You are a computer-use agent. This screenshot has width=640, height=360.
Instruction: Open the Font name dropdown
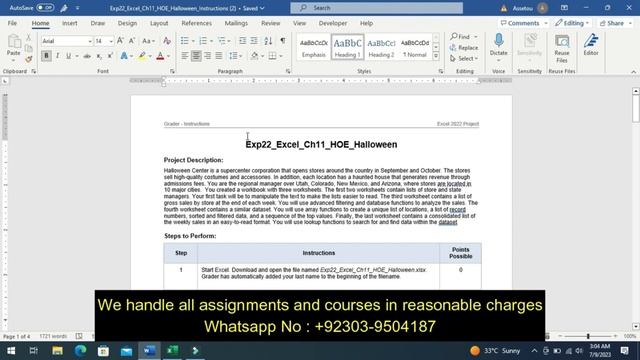(x=90, y=41)
